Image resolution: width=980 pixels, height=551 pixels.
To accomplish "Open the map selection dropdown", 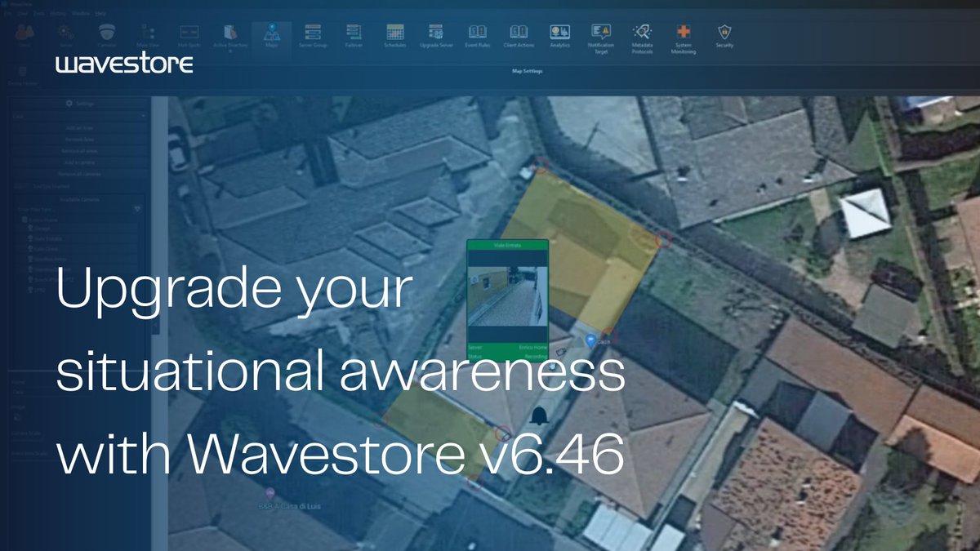I will click(79, 117).
